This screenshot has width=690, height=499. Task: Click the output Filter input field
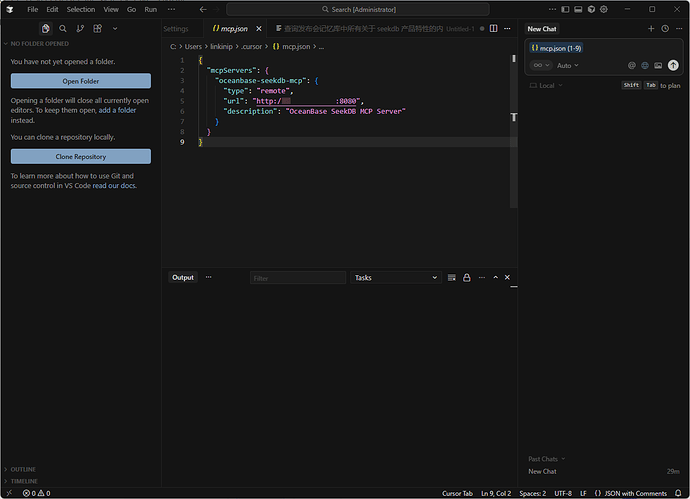297,277
